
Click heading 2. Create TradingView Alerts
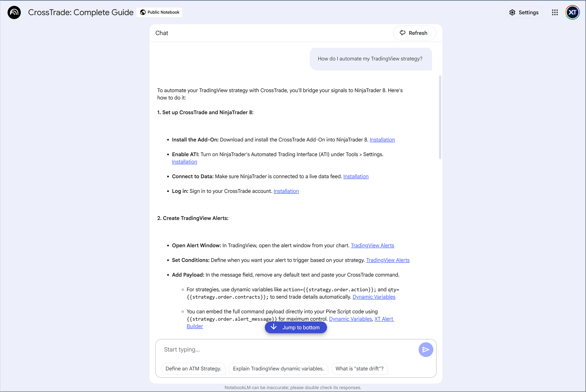(193, 218)
